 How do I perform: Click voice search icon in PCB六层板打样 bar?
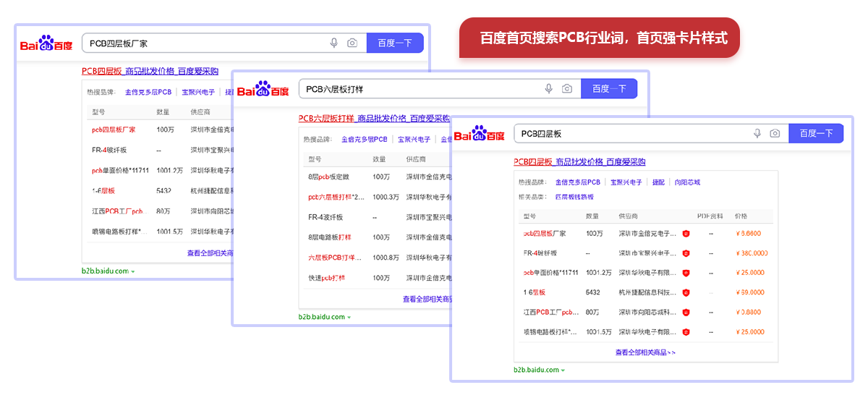(x=548, y=89)
